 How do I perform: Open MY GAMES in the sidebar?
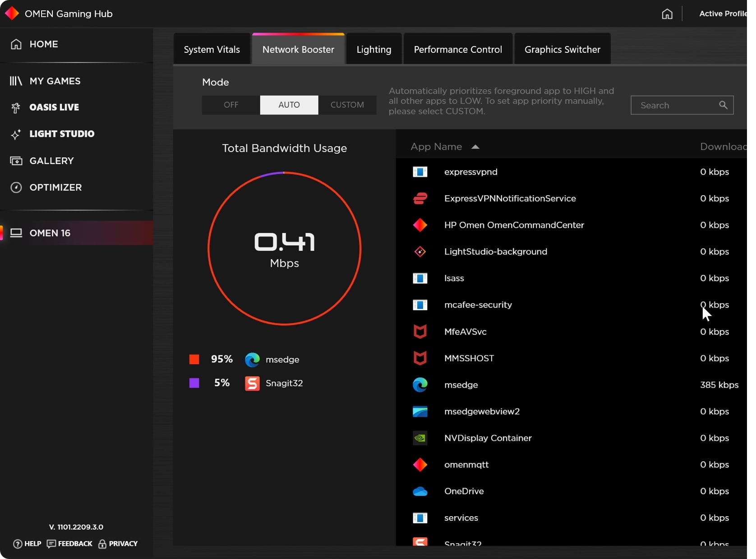pyautogui.click(x=55, y=81)
